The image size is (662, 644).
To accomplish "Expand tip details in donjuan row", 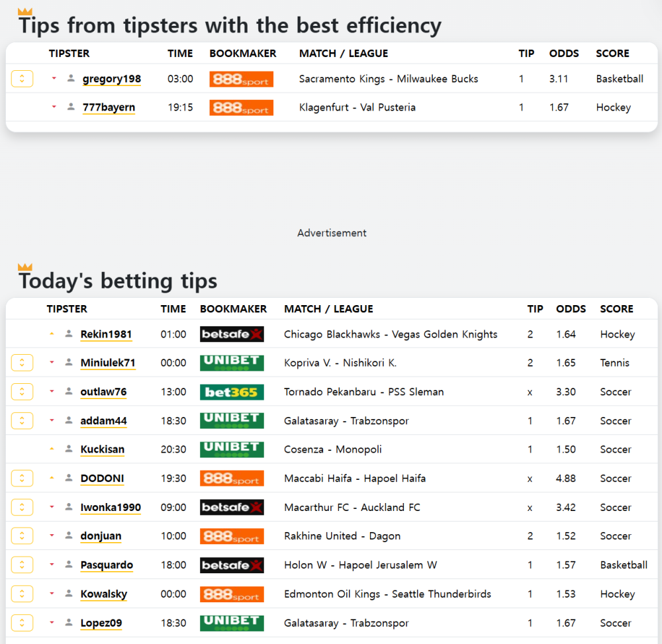I will click(x=22, y=536).
